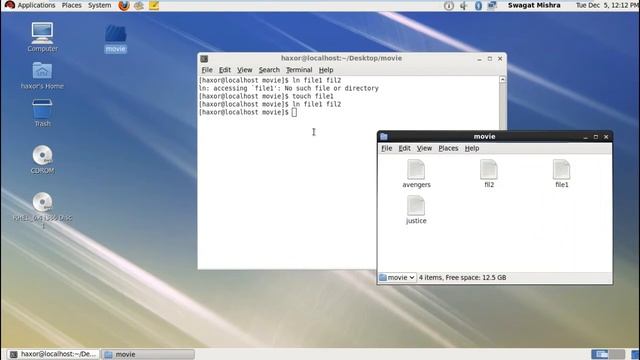Click the update notification tray icon

pos(449,5)
